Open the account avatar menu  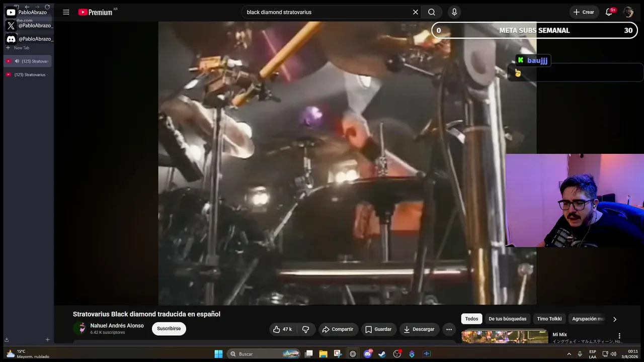(x=628, y=12)
